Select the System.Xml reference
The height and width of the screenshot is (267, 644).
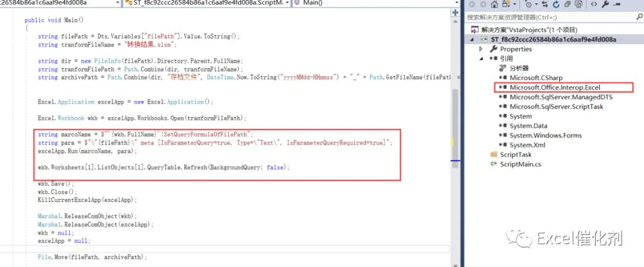tap(528, 145)
